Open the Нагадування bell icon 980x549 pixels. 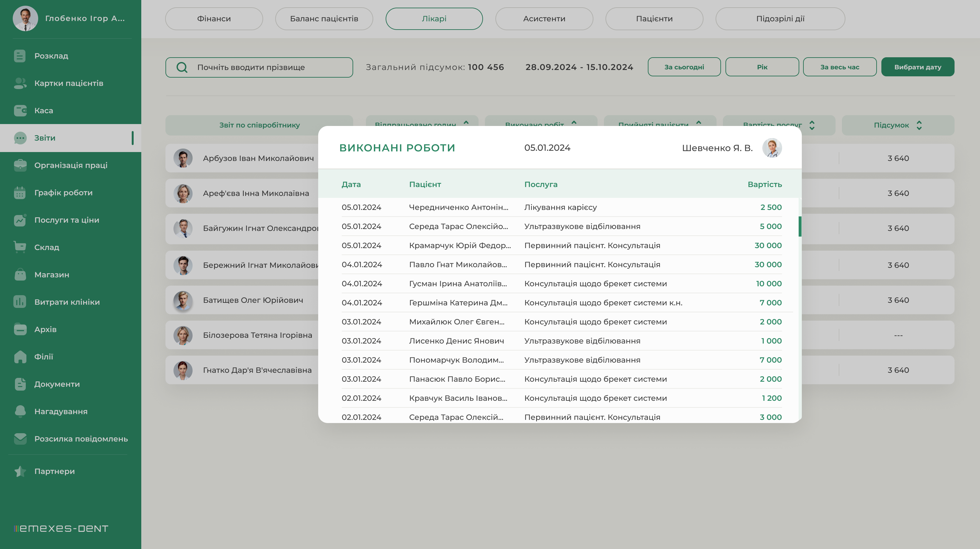[x=20, y=411]
